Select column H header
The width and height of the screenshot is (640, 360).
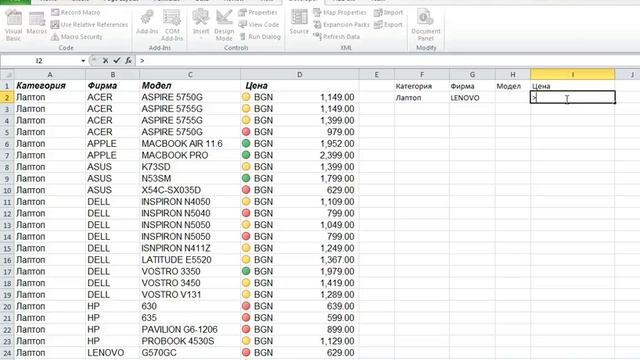coord(513,75)
